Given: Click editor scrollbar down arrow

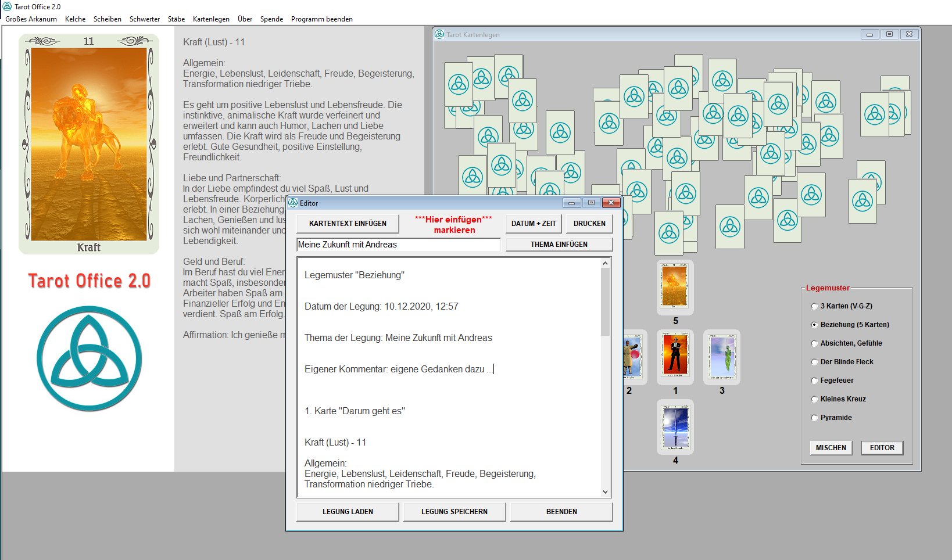Looking at the screenshot, I should click(x=605, y=492).
